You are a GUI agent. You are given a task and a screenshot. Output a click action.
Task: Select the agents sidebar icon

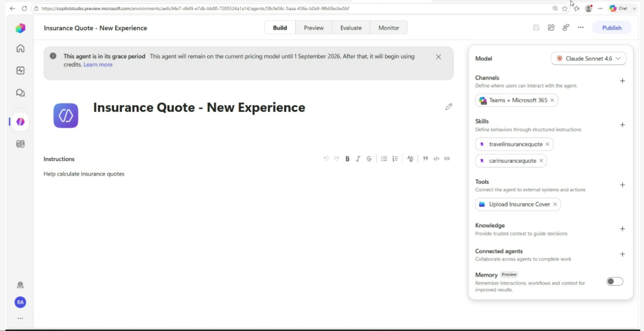coord(20,121)
